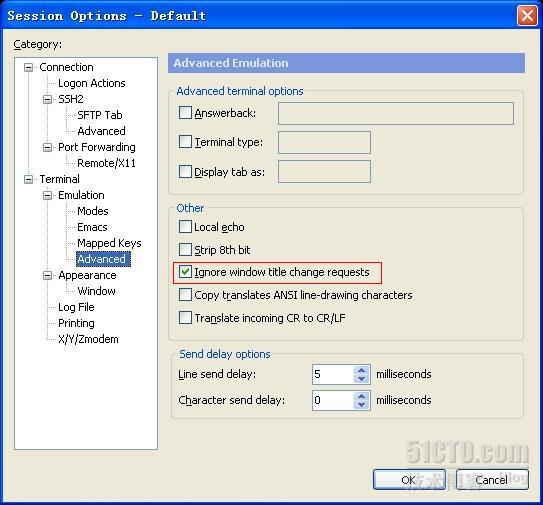Viewport: 543px width, 505px height.
Task: Open the Log File category
Action: pos(76,307)
